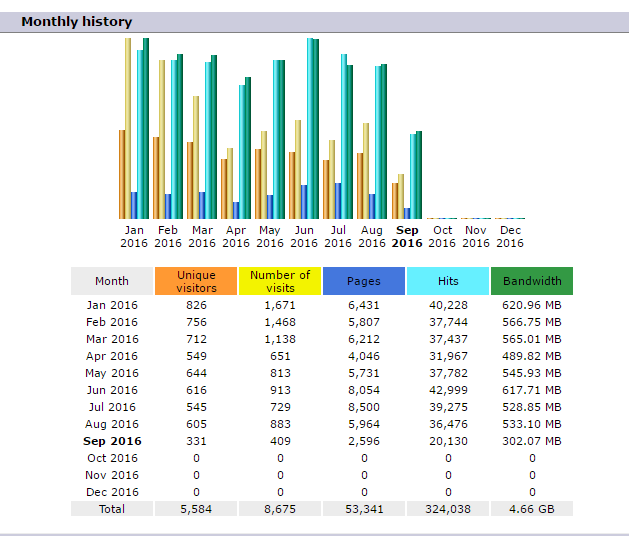Click the Dec 2016 chart label
Viewport: 629px width, 545px height.
[510, 237]
